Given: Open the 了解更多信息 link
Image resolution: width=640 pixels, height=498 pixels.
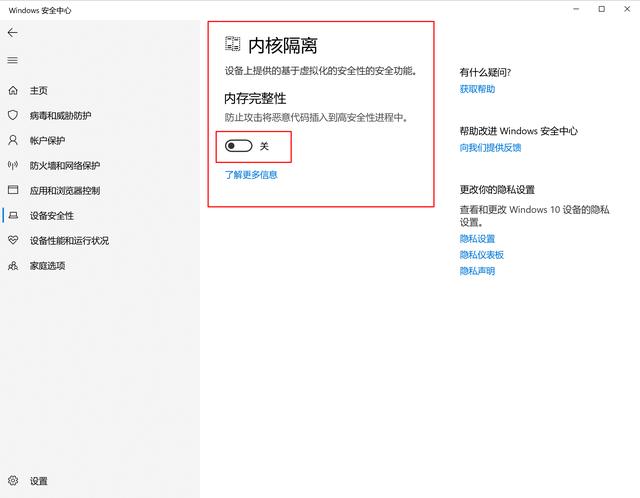Looking at the screenshot, I should coord(251,175).
